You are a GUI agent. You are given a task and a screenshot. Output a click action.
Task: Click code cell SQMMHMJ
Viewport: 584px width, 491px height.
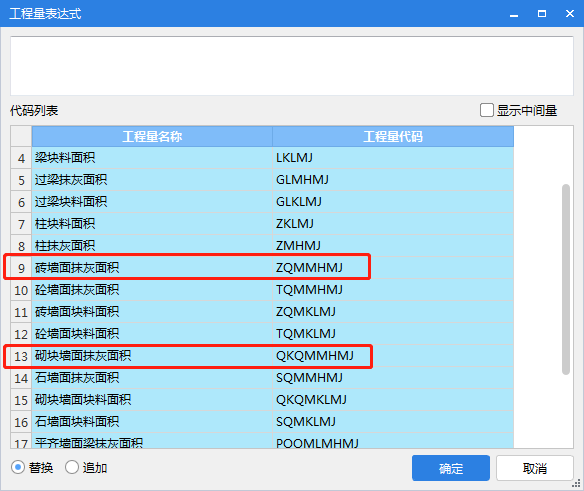393,378
